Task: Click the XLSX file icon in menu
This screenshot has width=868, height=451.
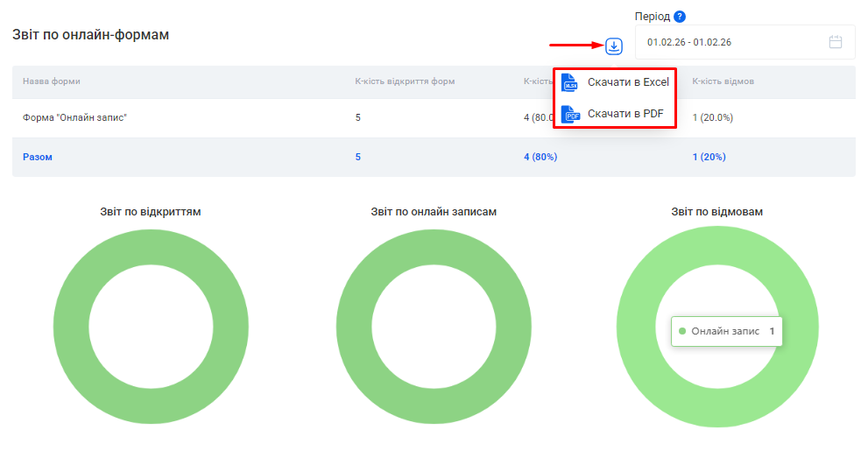Action: (569, 82)
